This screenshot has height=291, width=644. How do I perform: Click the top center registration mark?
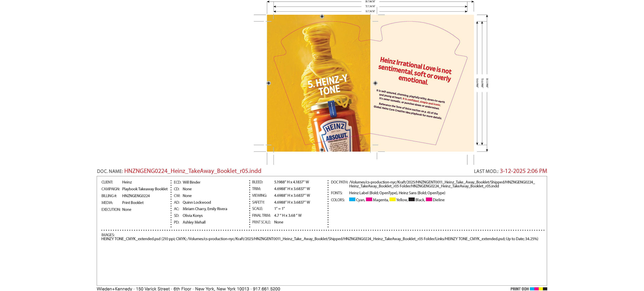322,16
